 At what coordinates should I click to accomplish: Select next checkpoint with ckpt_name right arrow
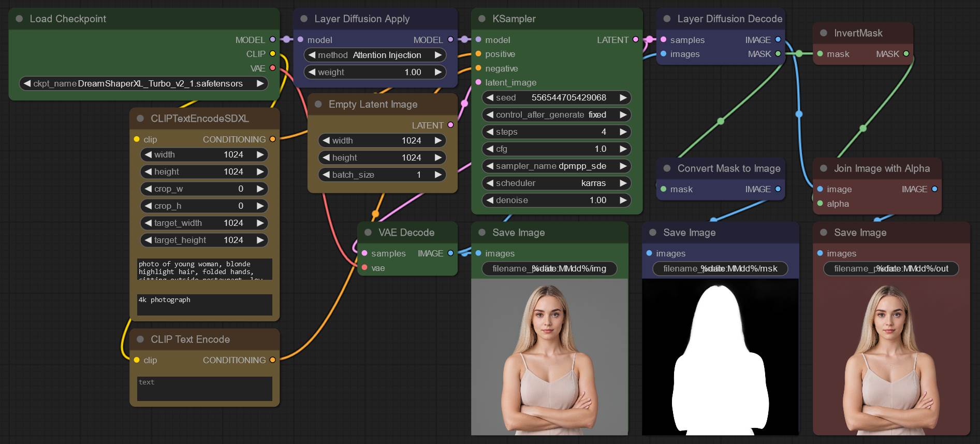[260, 83]
